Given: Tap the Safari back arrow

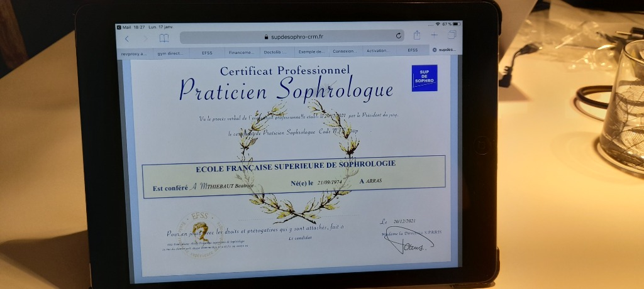Looking at the screenshot, I should click(126, 38).
